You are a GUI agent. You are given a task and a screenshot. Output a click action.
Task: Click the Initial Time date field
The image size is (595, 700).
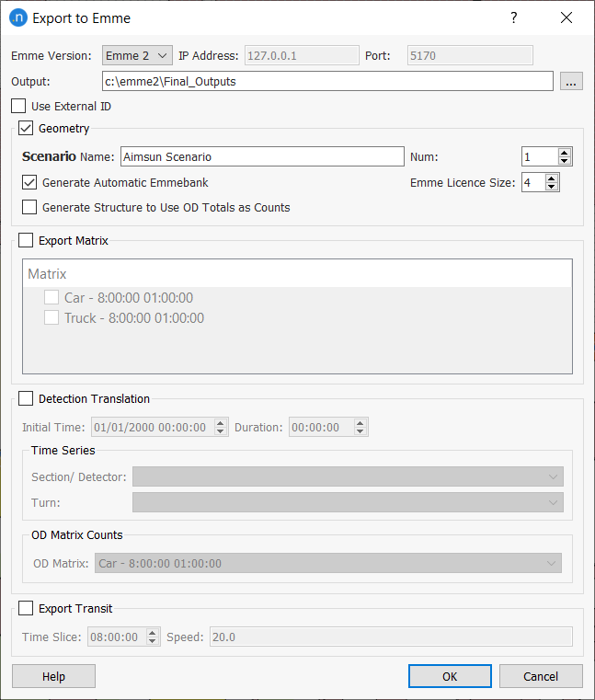(153, 427)
